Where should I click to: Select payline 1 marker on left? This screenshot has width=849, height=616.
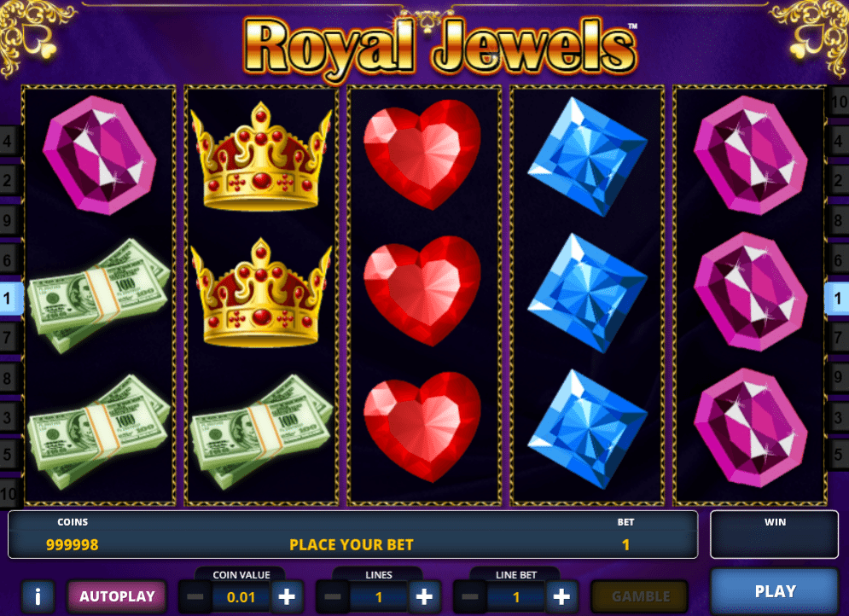pyautogui.click(x=10, y=299)
